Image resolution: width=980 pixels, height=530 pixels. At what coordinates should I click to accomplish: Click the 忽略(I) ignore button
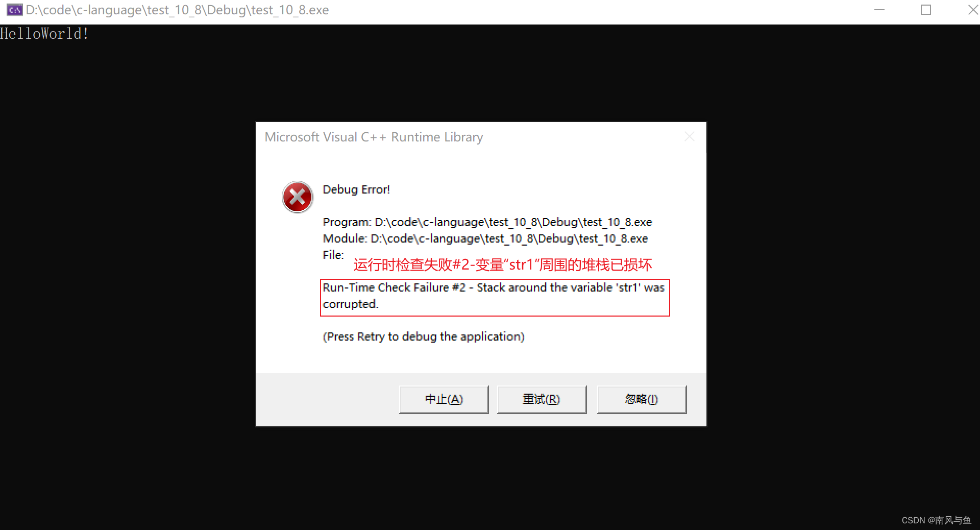pyautogui.click(x=642, y=399)
